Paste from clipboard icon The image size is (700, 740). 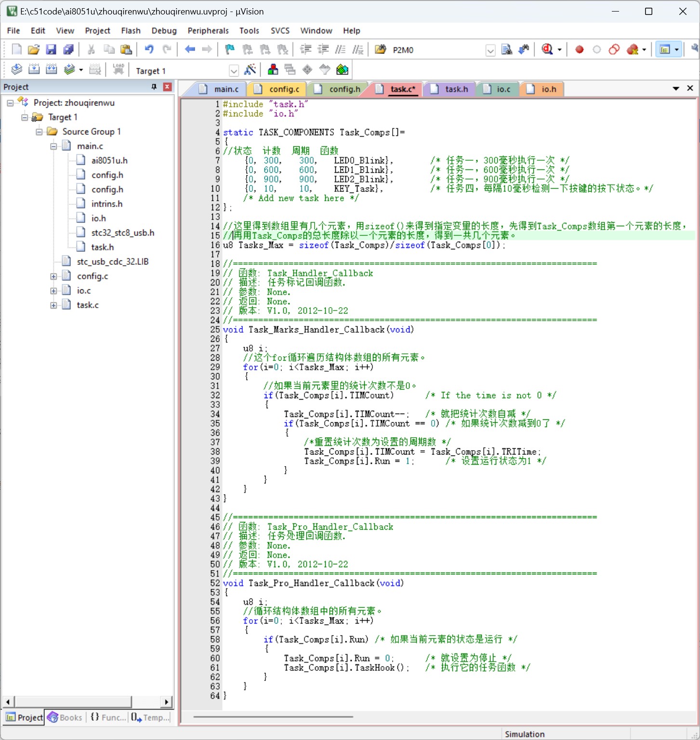(126, 49)
